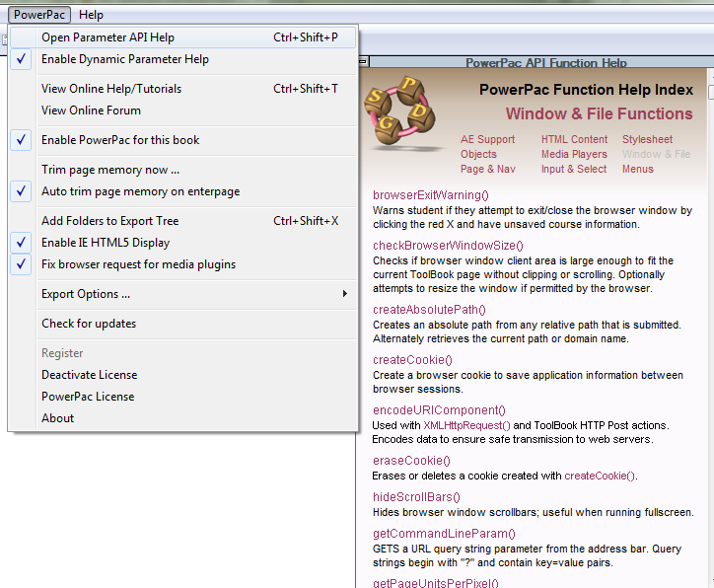Open the hideScrollBars() function link
The width and height of the screenshot is (714, 588).
point(416,497)
